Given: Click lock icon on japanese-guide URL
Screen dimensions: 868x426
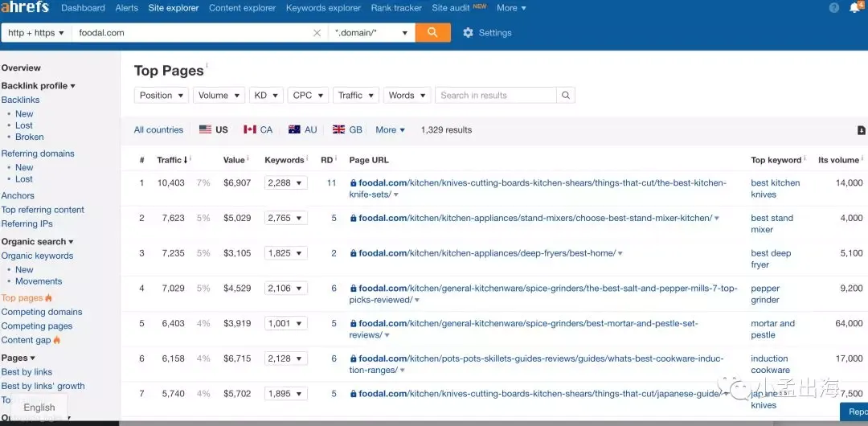Looking at the screenshot, I should (x=353, y=394).
